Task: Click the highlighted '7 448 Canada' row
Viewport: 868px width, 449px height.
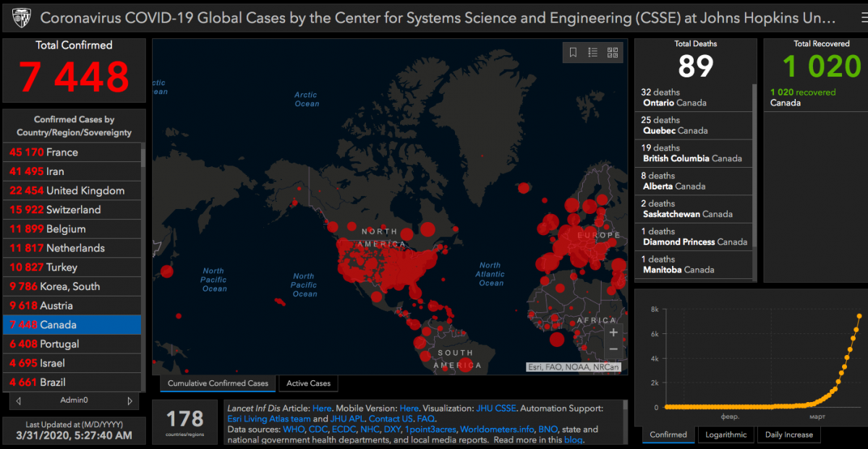Action: pyautogui.click(x=72, y=325)
